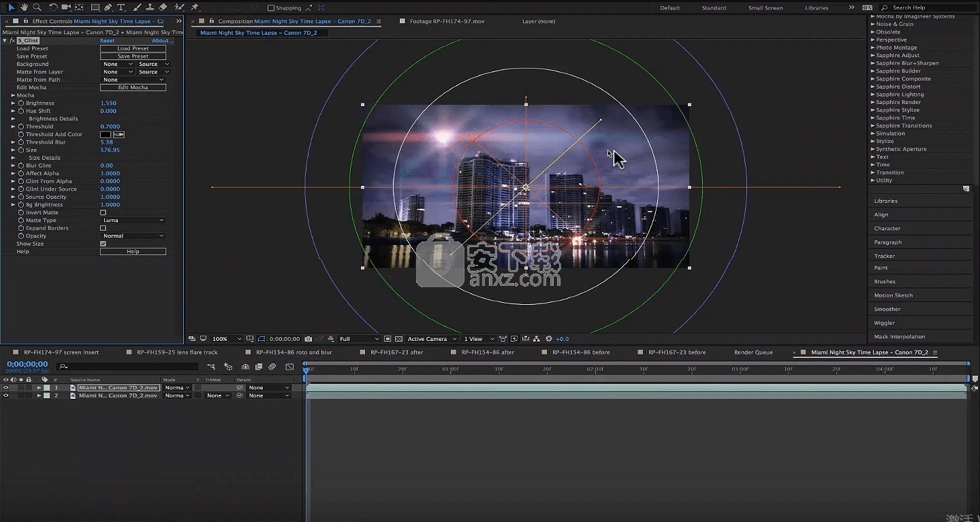This screenshot has height=522, width=980.
Task: Open the Matte Type Luma dropdown
Action: tap(133, 221)
